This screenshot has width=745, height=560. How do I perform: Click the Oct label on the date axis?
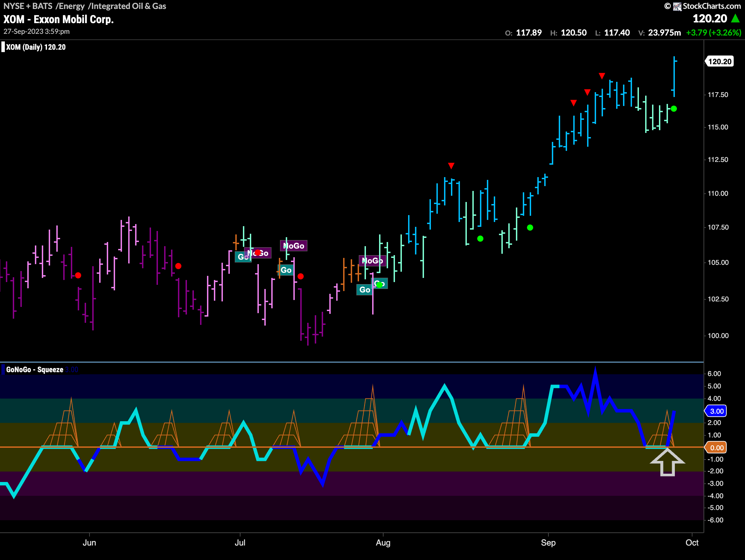tap(692, 542)
